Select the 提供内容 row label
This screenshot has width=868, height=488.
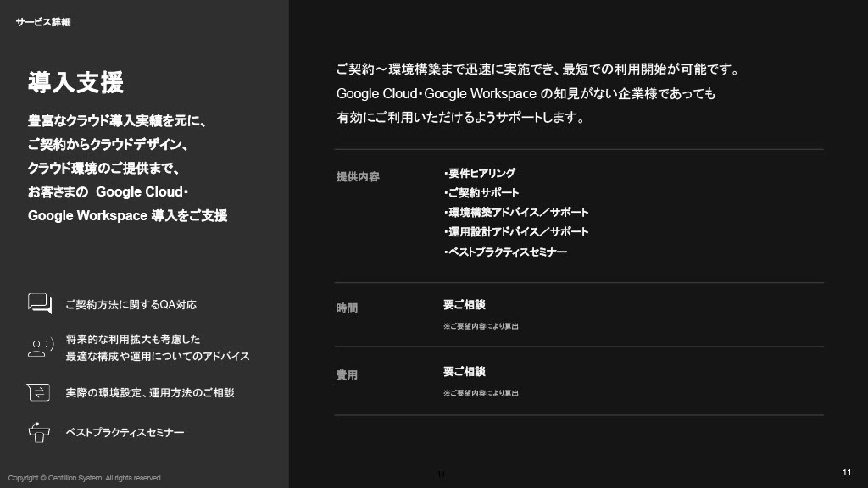[358, 177]
